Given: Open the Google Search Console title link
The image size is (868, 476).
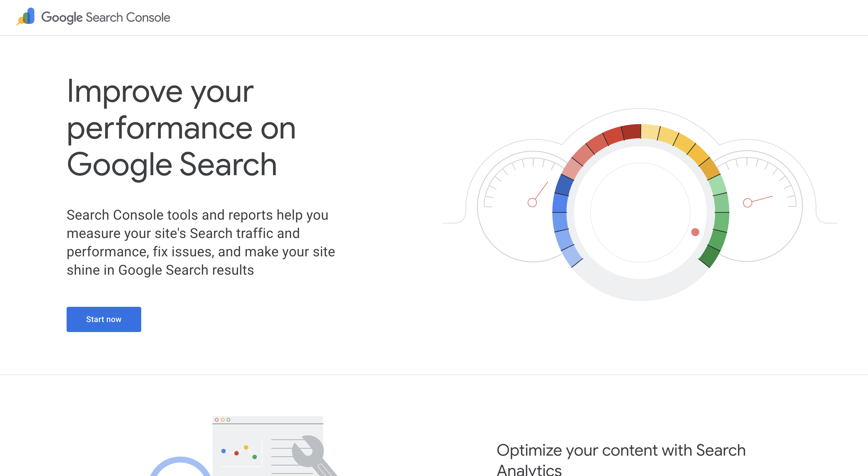Looking at the screenshot, I should point(105,17).
